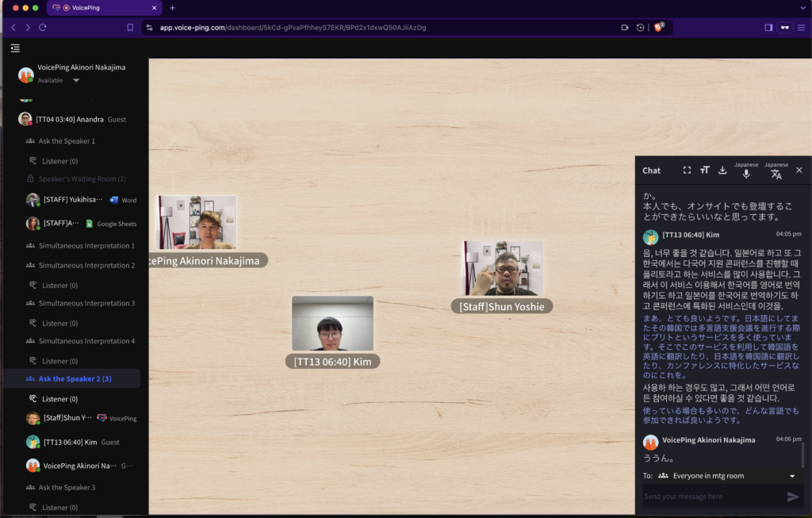
Task: Download the chat history
Action: pos(722,170)
